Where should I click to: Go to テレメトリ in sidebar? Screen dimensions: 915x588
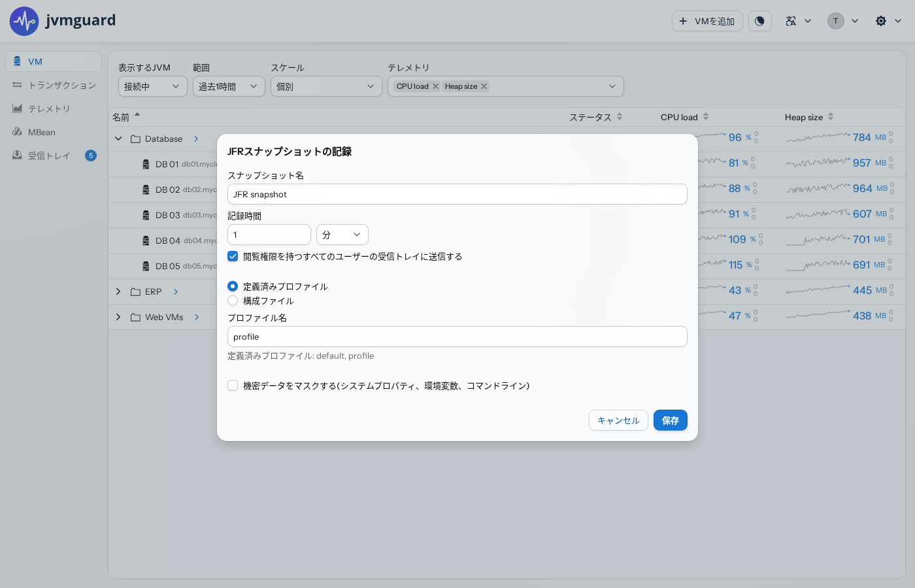[x=54, y=108]
